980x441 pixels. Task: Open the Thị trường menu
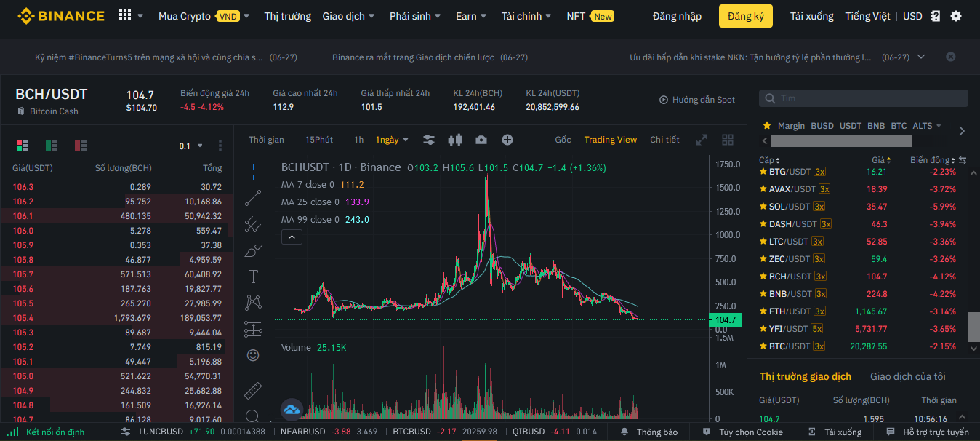287,16
